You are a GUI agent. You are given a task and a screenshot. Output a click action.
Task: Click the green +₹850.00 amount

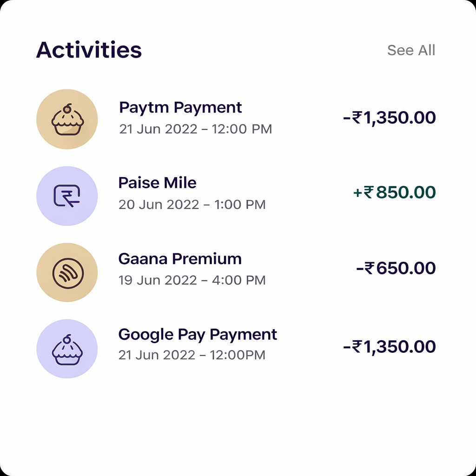click(394, 192)
